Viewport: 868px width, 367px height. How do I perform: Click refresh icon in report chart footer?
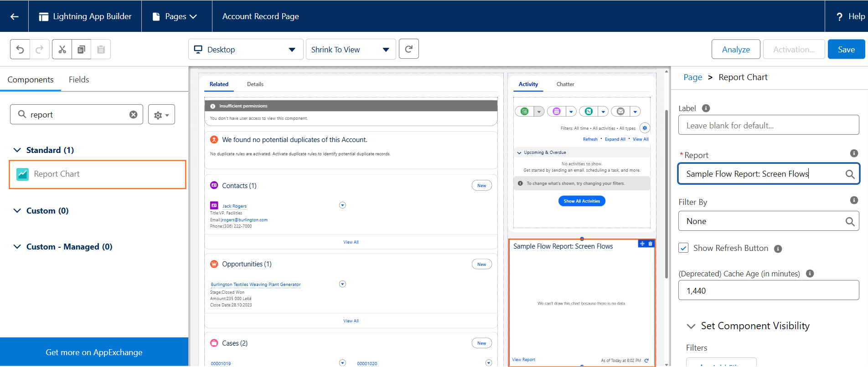click(646, 360)
